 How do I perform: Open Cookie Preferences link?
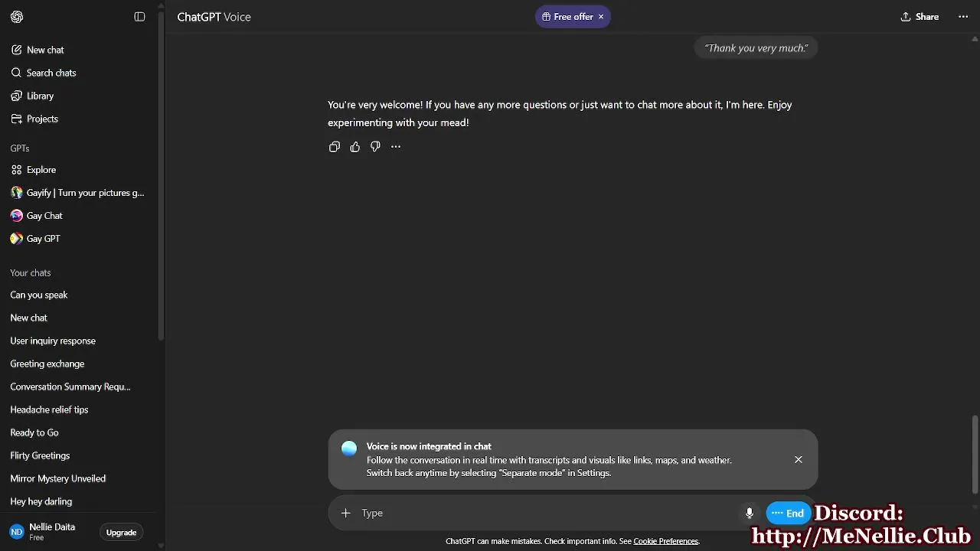coord(666,541)
